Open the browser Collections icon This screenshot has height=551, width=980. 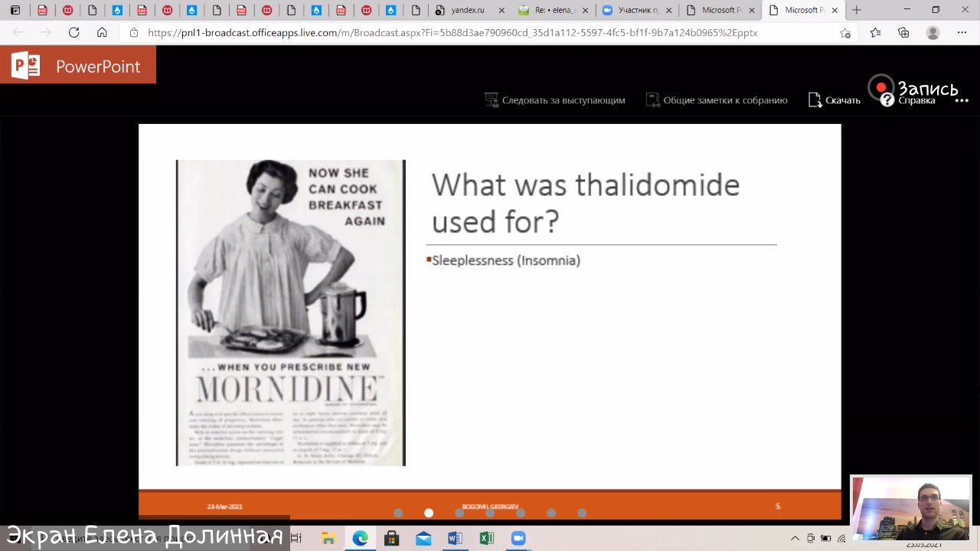[903, 33]
